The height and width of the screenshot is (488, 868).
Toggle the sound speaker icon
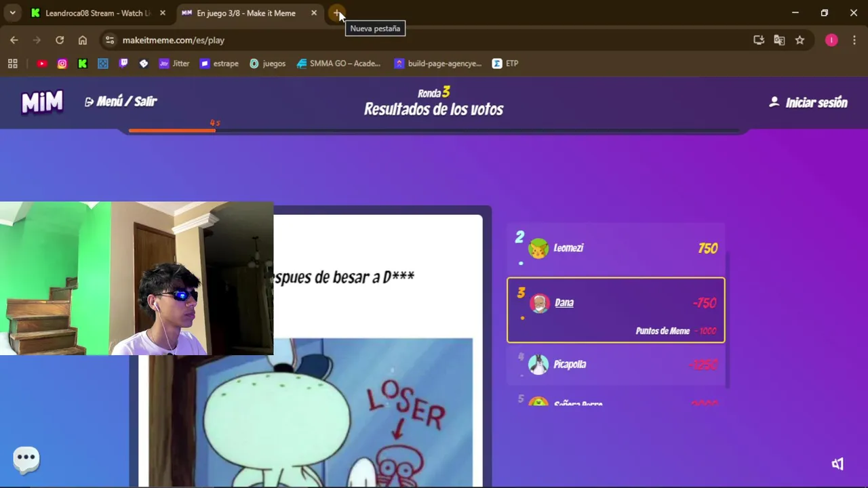tap(838, 464)
